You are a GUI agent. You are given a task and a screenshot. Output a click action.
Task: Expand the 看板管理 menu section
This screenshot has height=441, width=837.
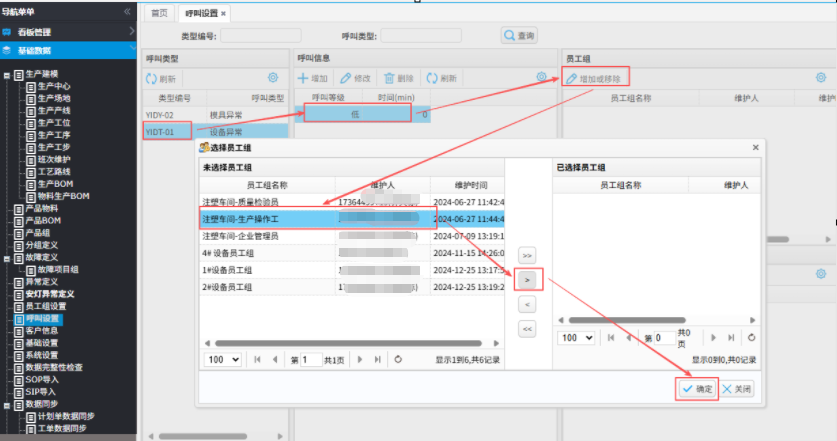coord(68,31)
